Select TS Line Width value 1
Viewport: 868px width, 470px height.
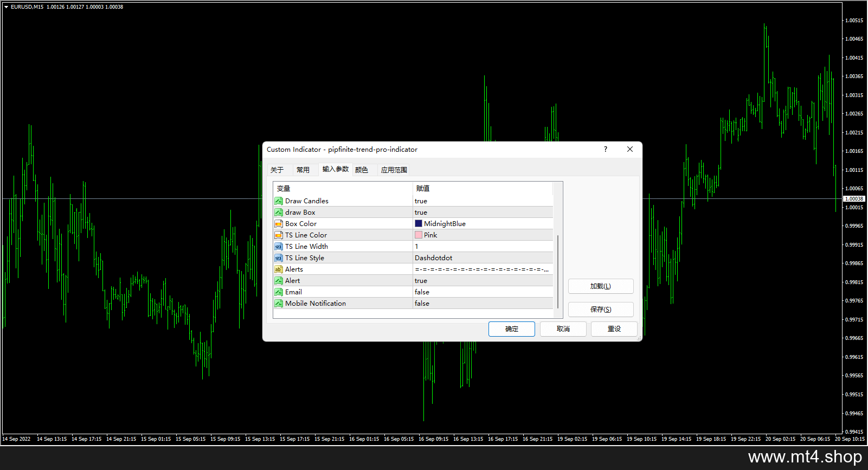tap(416, 247)
